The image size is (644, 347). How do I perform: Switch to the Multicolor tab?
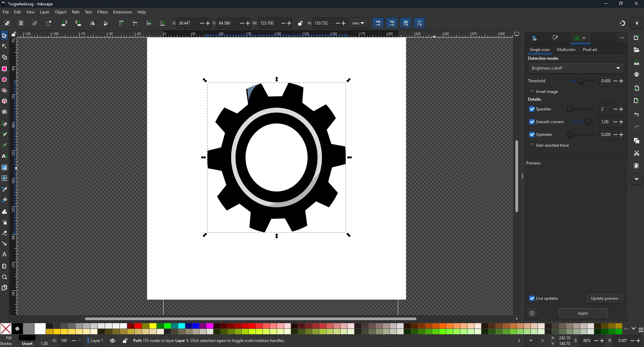pos(566,50)
